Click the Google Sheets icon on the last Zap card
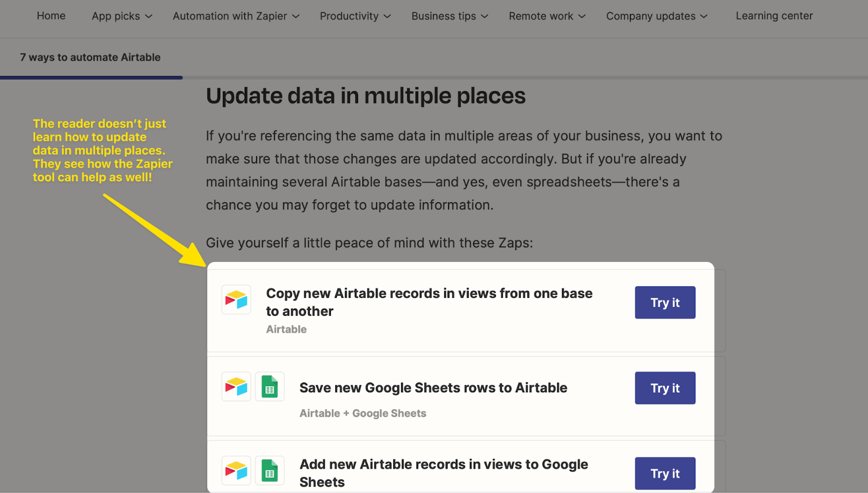This screenshot has height=493, width=868. coord(270,470)
